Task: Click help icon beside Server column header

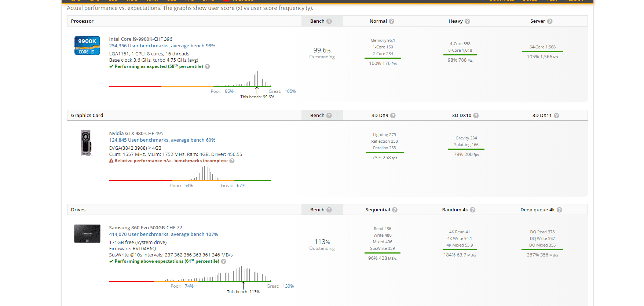Action: click(x=550, y=21)
